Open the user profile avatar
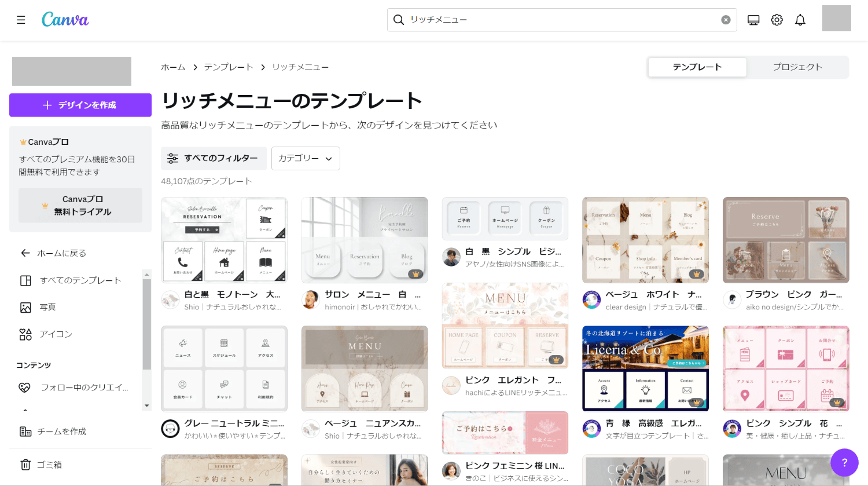868x486 pixels. click(x=836, y=19)
